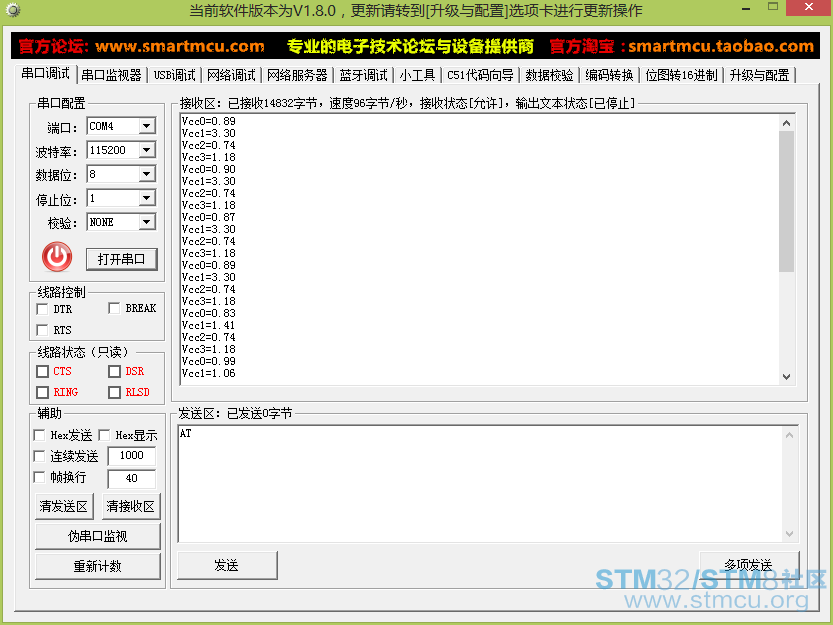Click the received line Vcc0=0.99
The image size is (833, 625).
(x=208, y=361)
